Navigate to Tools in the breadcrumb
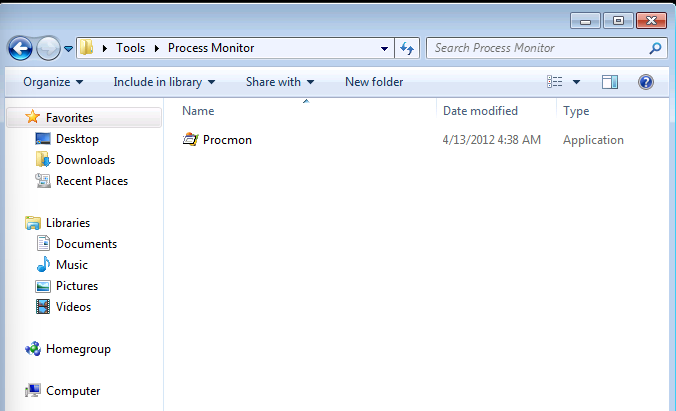 pos(130,48)
